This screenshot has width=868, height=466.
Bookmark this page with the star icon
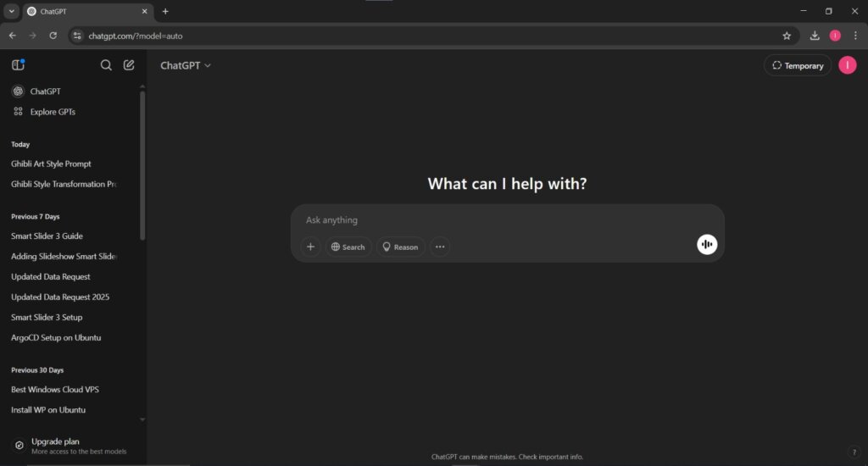click(787, 36)
